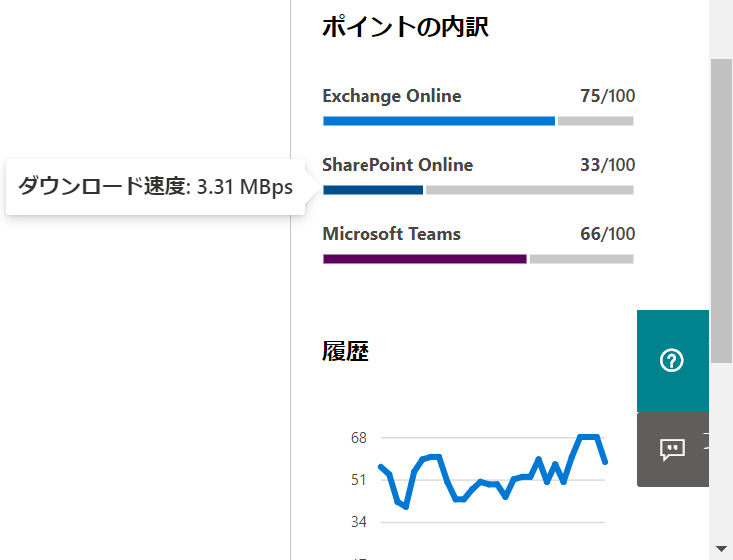Click the vertical scrollbar thumb

[721, 211]
